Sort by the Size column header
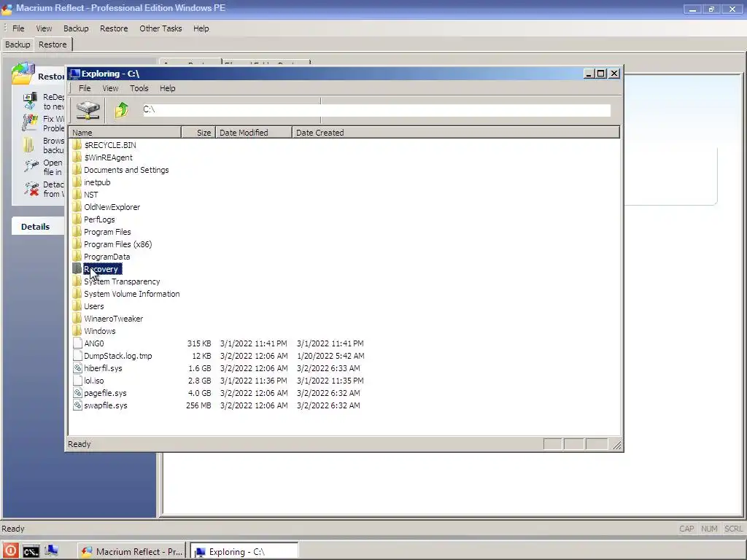The height and width of the screenshot is (560, 747). 198,133
